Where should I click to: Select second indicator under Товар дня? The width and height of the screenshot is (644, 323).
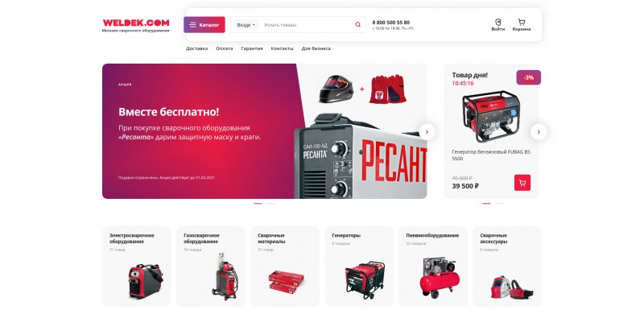tap(499, 204)
